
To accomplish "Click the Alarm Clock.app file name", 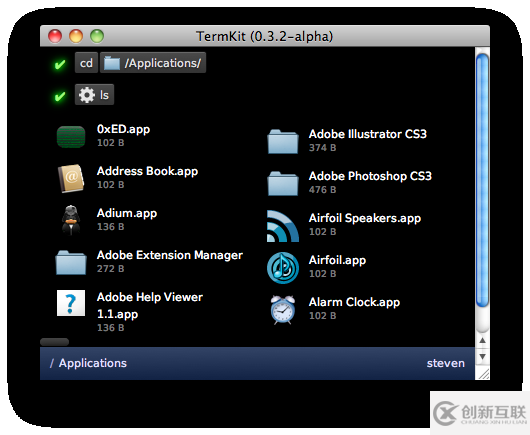I will (x=354, y=302).
